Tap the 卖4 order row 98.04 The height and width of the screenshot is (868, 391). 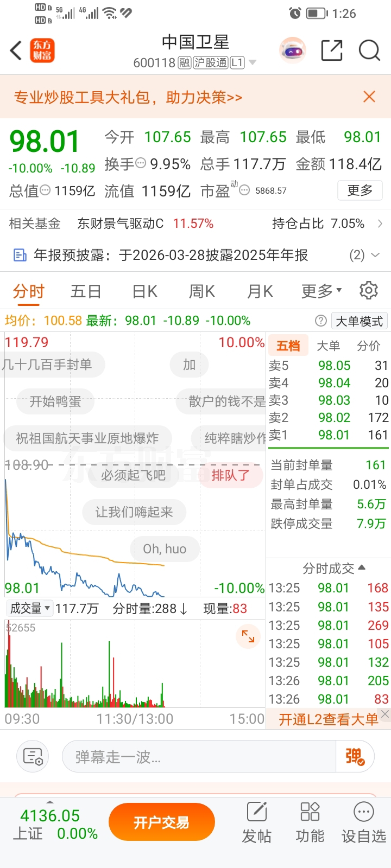329,383
